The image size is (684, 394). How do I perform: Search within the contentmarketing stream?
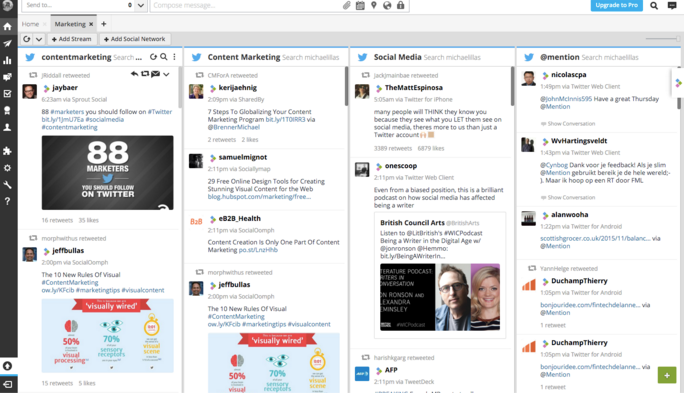[x=164, y=57]
